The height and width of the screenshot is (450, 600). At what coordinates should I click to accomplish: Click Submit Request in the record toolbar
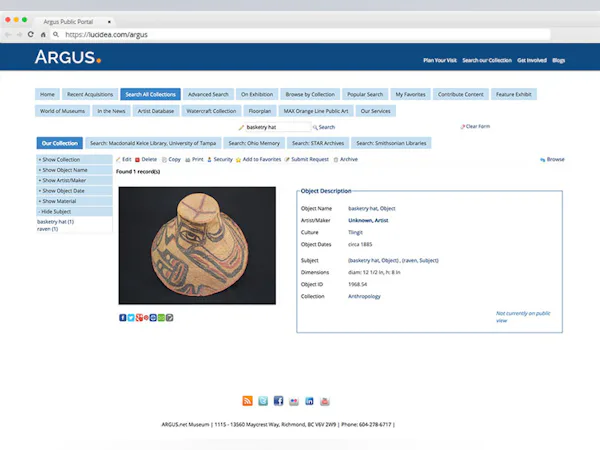[x=307, y=160]
